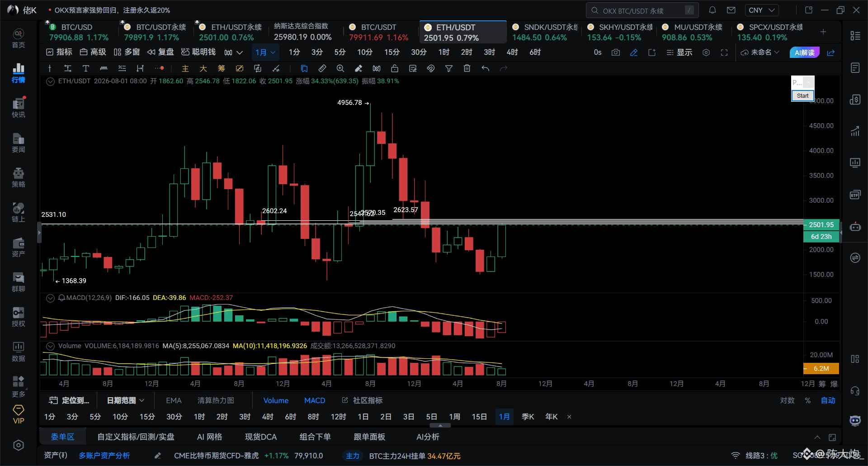
Task: Switch to the 纳斯达克综合指数 tab
Action: click(x=302, y=32)
